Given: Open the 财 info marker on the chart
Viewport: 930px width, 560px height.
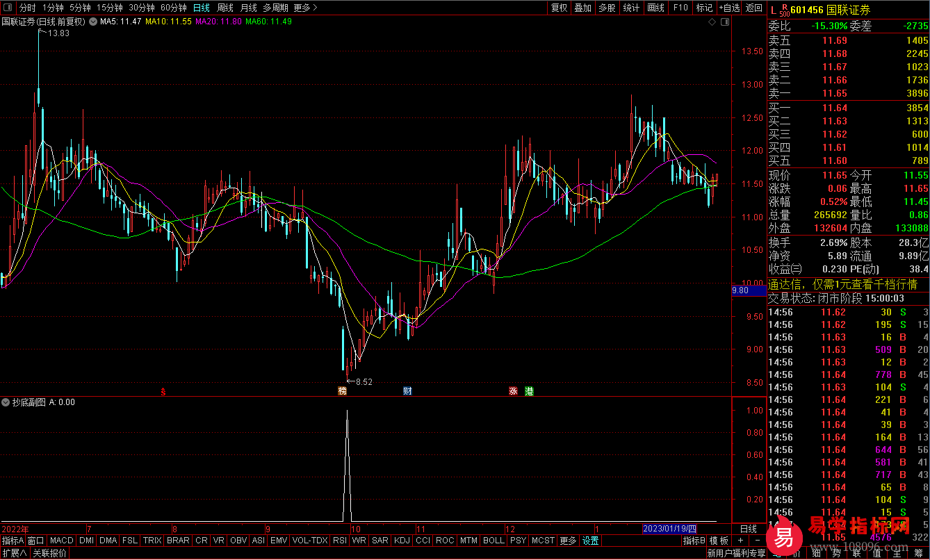Looking at the screenshot, I should click(x=407, y=391).
